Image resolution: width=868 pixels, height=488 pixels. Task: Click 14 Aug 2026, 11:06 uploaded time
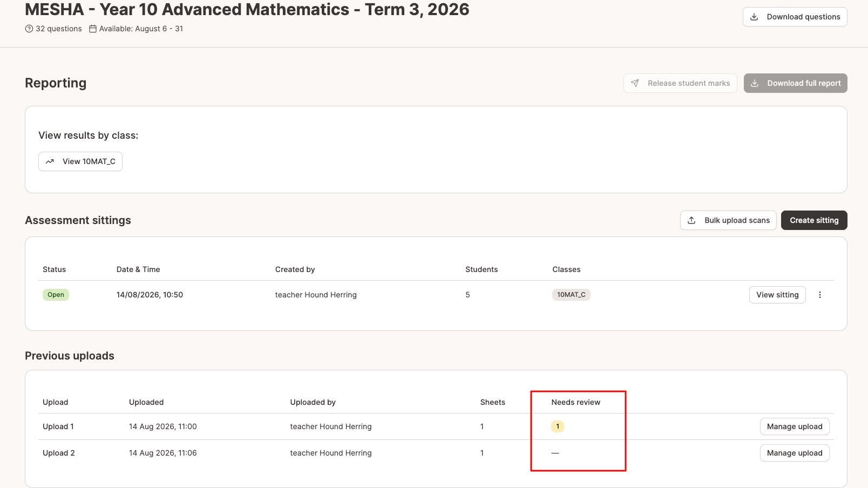(163, 453)
